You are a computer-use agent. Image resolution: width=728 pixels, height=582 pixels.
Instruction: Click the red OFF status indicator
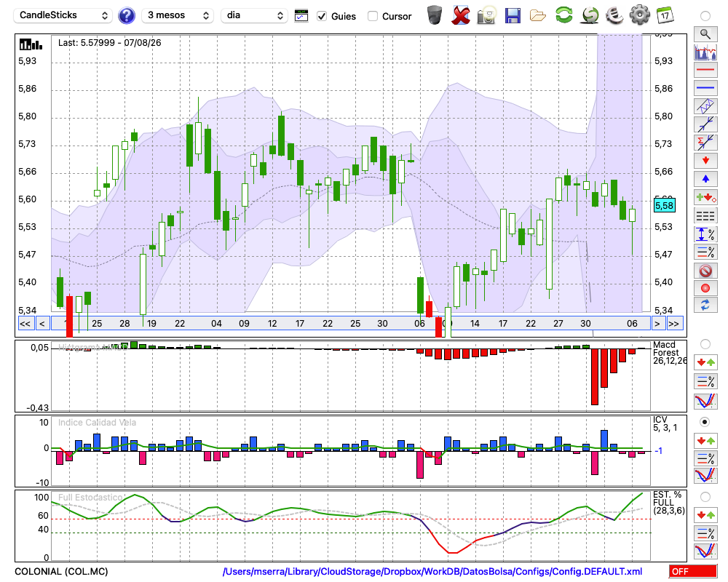click(x=693, y=571)
